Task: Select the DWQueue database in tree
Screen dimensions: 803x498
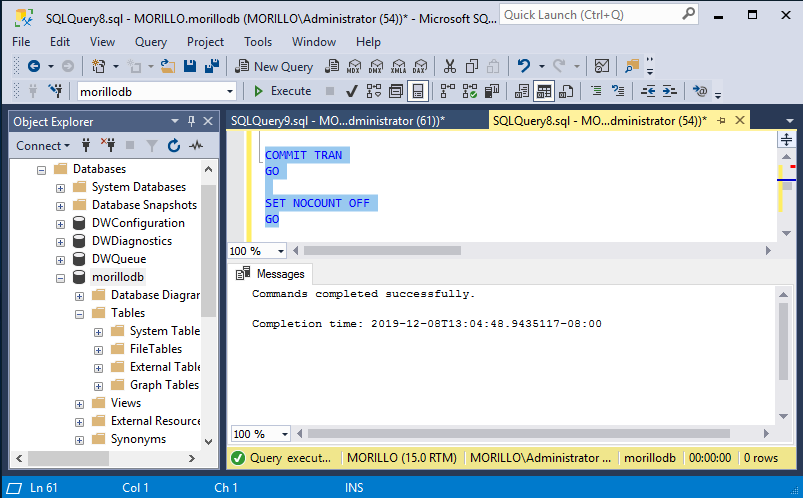Action: [x=119, y=259]
